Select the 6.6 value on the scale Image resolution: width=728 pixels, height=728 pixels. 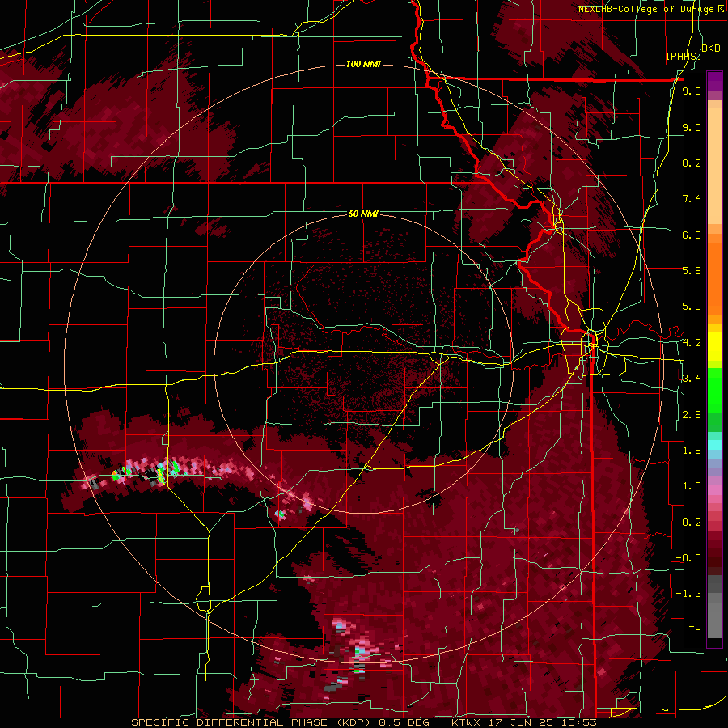(692, 235)
